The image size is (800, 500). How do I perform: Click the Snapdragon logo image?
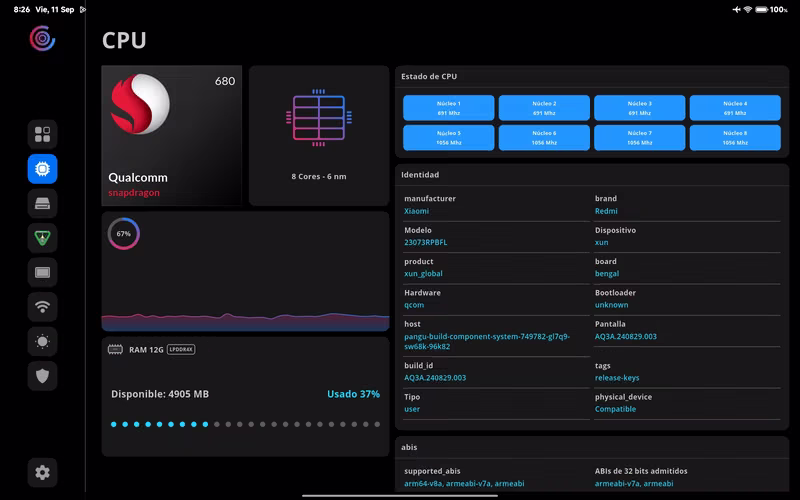(140, 104)
